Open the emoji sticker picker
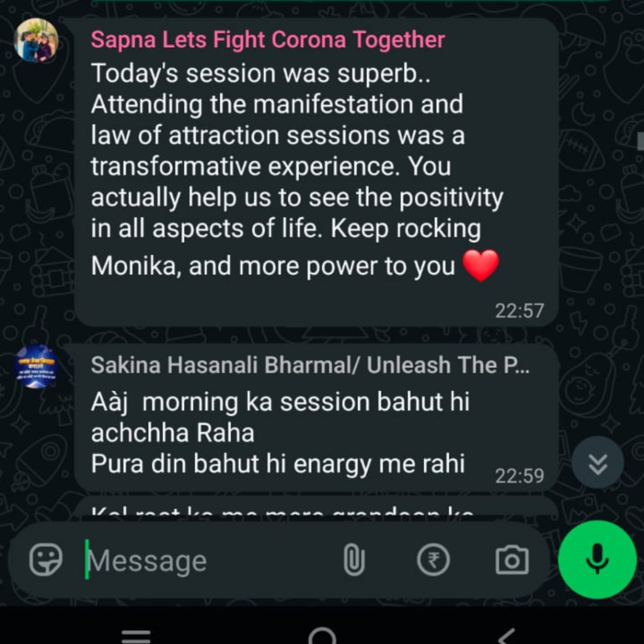This screenshot has width=644, height=644. click(45, 560)
